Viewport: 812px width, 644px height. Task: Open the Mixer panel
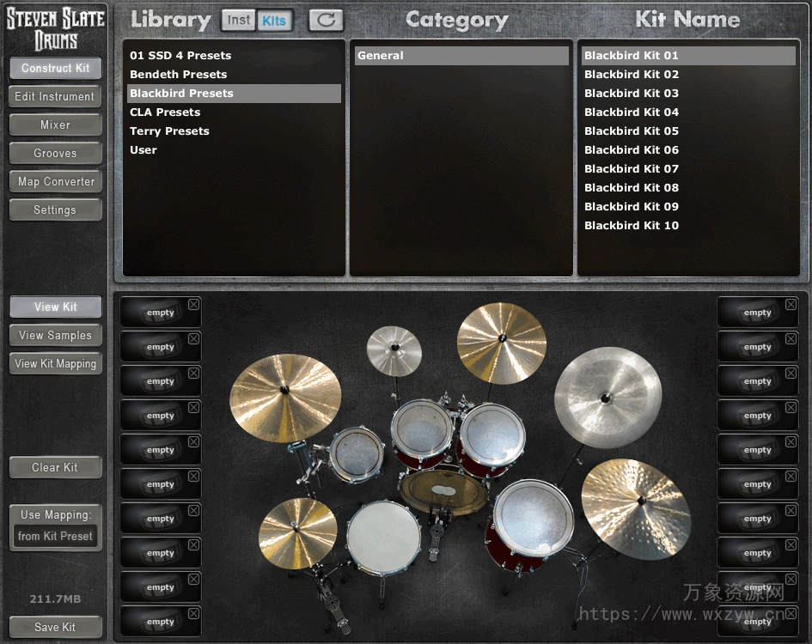pos(55,125)
